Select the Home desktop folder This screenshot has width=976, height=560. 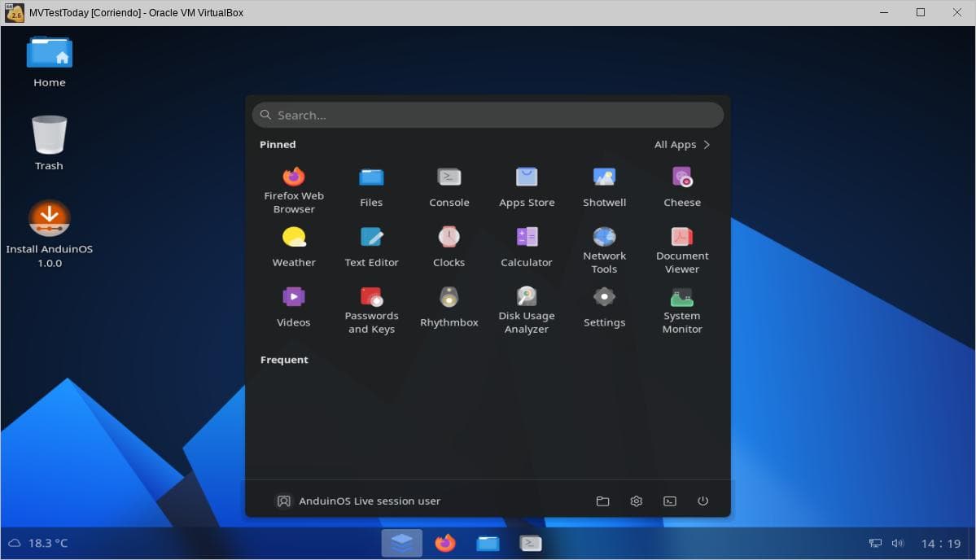tap(49, 62)
